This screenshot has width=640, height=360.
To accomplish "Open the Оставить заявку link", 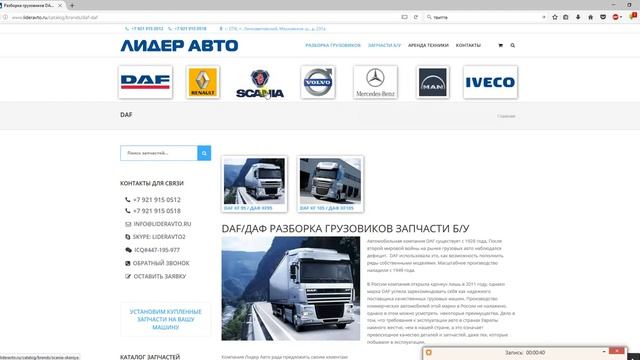I will [160, 276].
